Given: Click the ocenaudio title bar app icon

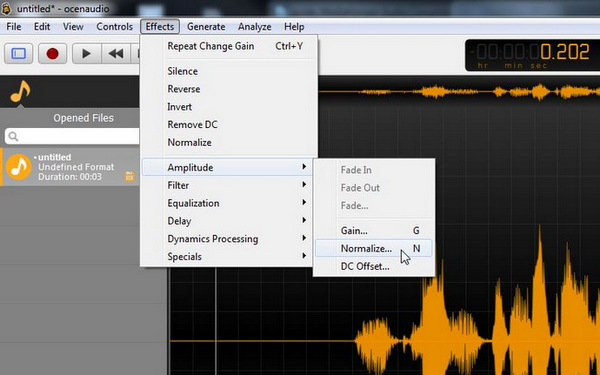Looking at the screenshot, I should coord(7,8).
